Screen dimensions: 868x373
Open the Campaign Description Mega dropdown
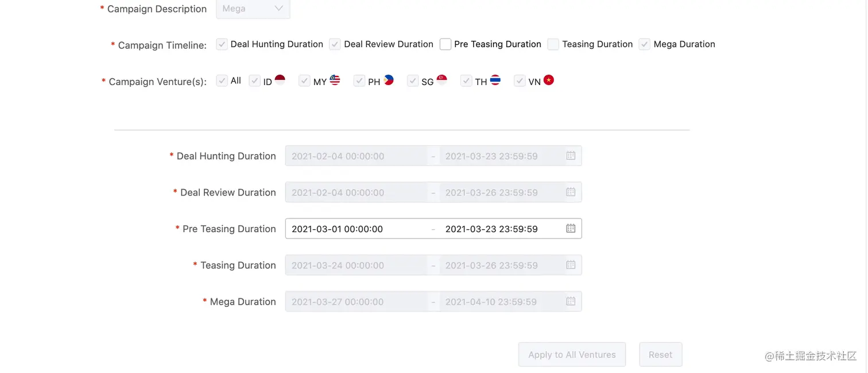tap(253, 9)
